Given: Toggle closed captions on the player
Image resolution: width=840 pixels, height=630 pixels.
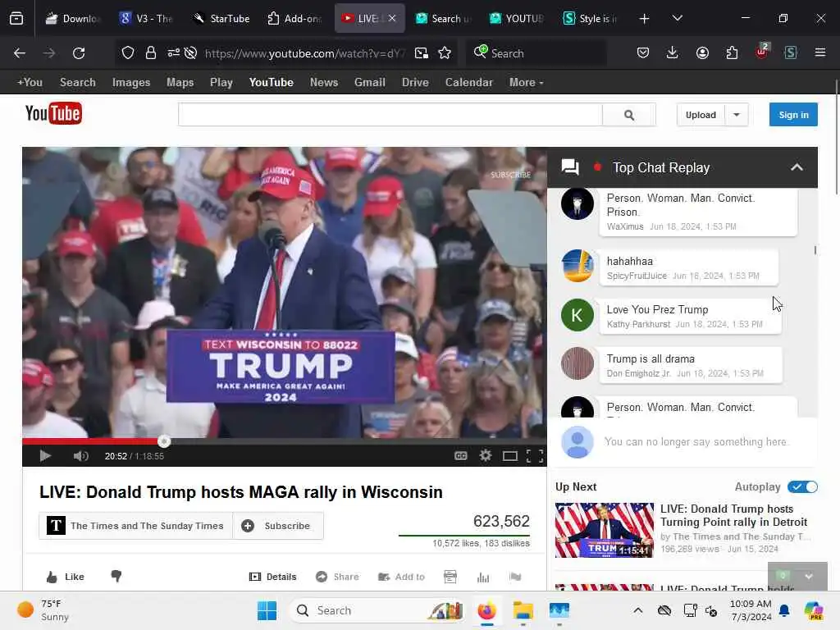Looking at the screenshot, I should [461, 456].
